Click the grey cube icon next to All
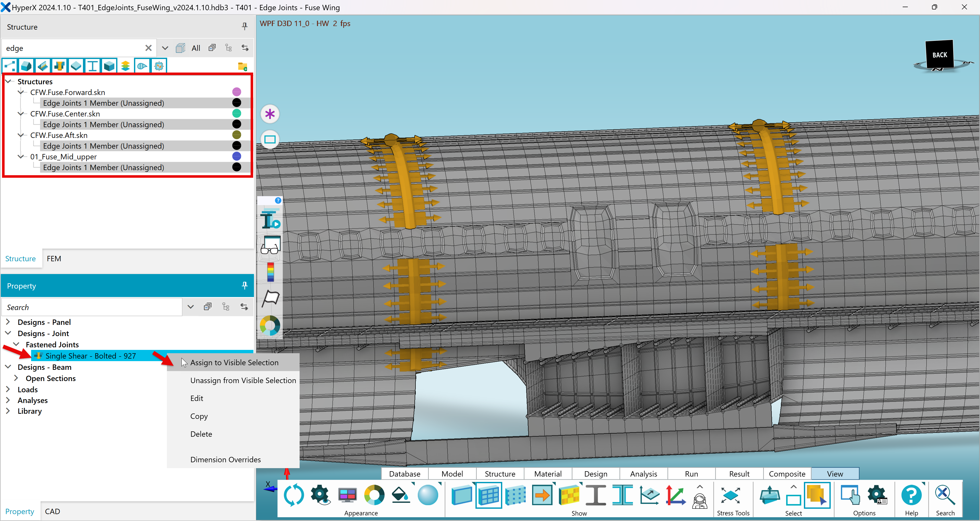Image resolution: width=980 pixels, height=521 pixels. (180, 48)
